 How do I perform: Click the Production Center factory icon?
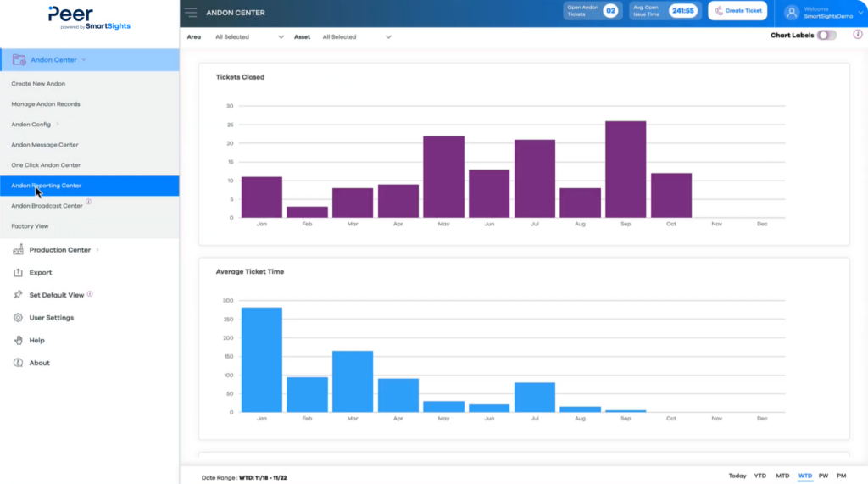pos(19,250)
